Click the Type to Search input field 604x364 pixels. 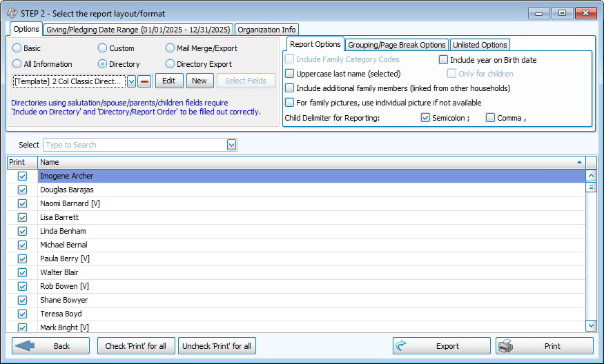pos(135,145)
